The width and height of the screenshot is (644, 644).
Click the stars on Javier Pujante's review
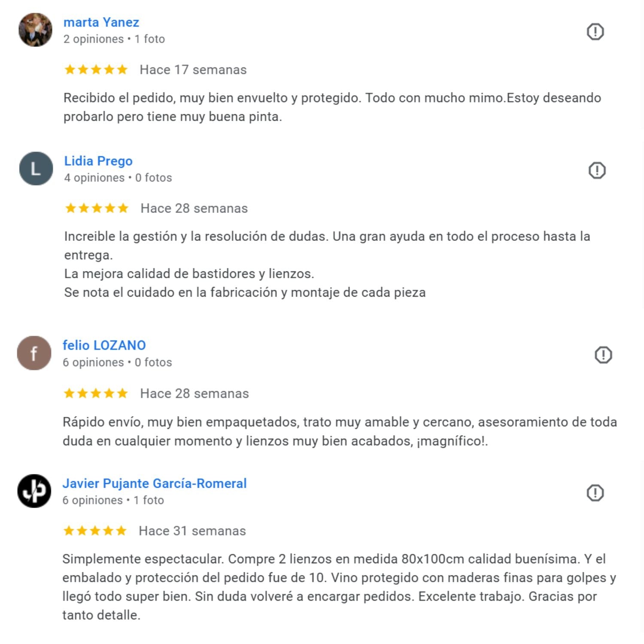95,531
